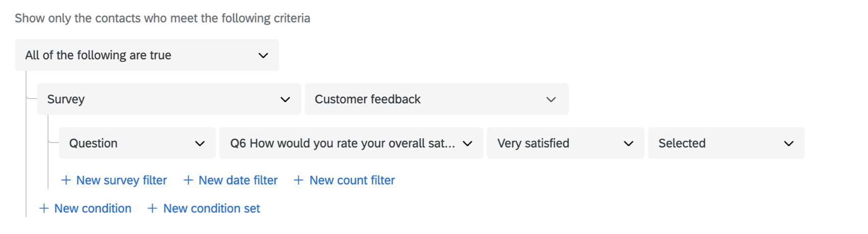Click the plus icon beside New survey filter
Screen dimensions: 868x234
click(66, 180)
